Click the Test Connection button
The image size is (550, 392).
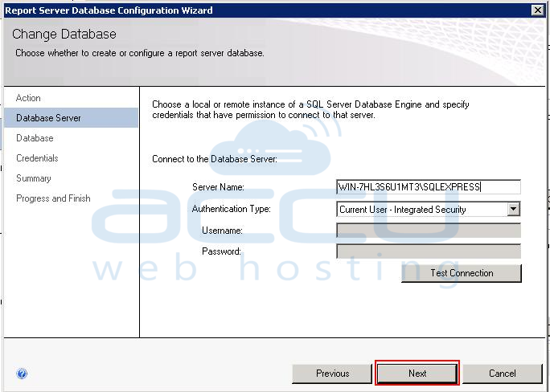[x=462, y=273]
